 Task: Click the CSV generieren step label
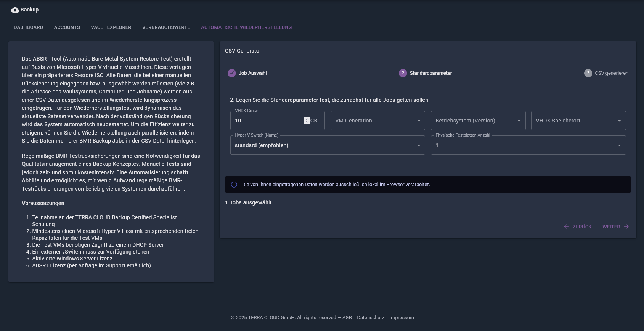[612, 73]
